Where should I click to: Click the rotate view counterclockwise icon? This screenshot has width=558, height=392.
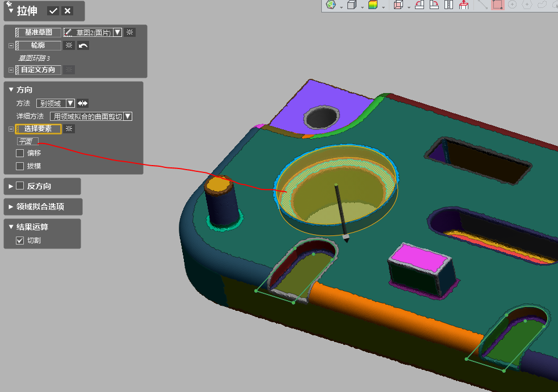pyautogui.click(x=419, y=5)
